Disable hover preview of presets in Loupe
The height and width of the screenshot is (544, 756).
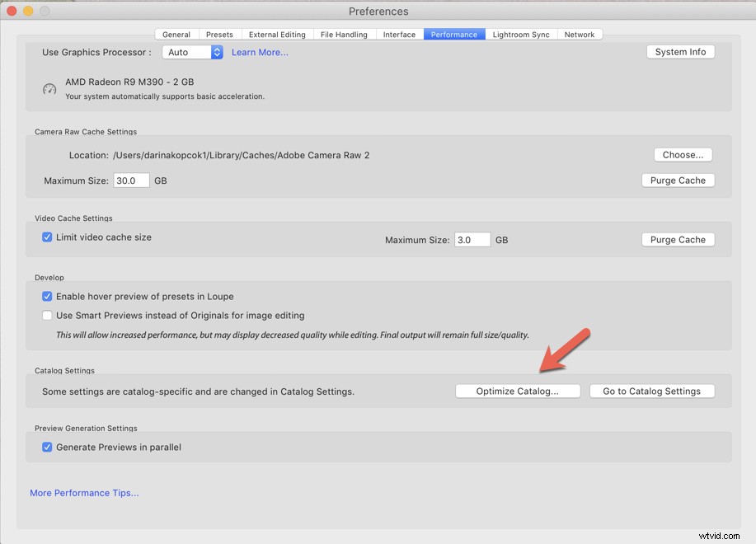pos(47,296)
